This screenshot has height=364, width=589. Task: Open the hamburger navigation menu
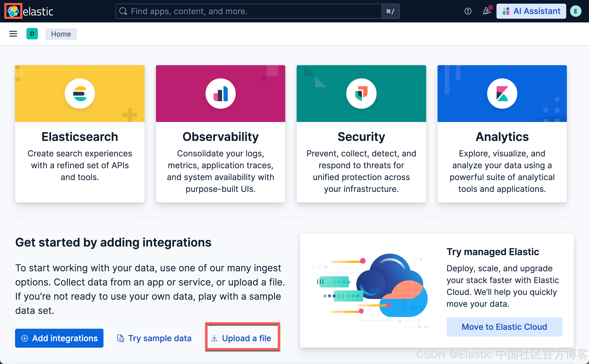[13, 34]
